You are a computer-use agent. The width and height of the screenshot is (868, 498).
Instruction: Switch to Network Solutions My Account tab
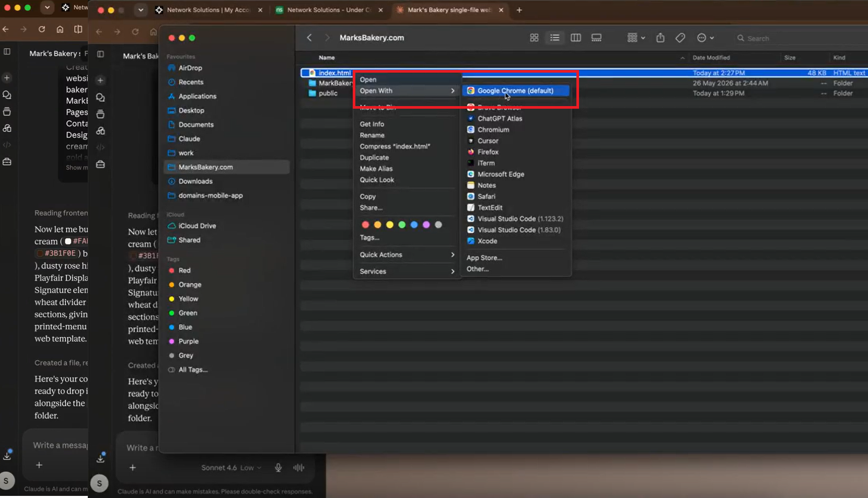point(209,10)
